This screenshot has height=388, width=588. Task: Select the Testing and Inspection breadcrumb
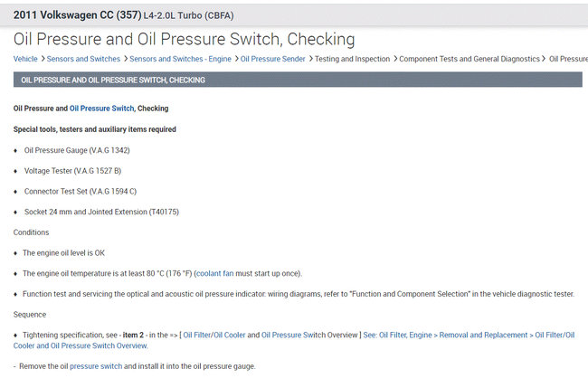click(354, 58)
